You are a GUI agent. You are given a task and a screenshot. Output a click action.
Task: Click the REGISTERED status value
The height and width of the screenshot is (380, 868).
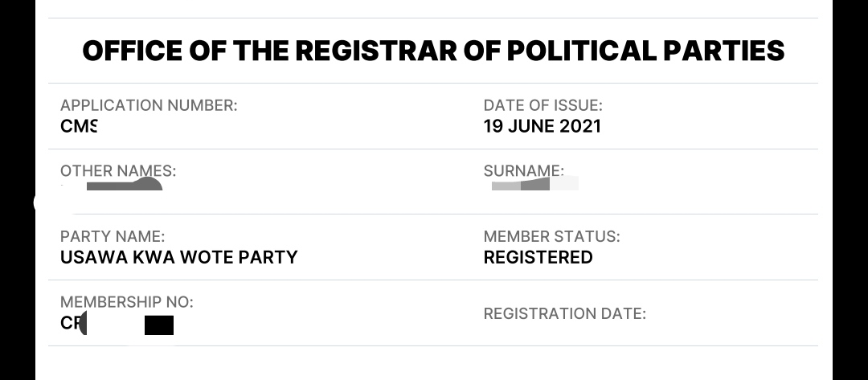click(538, 258)
